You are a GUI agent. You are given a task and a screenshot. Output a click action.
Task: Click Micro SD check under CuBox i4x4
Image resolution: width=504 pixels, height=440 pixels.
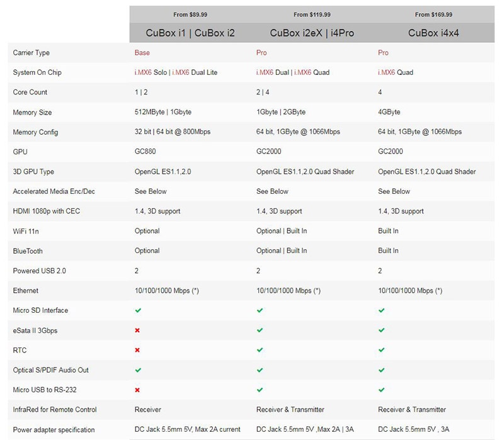(x=381, y=310)
